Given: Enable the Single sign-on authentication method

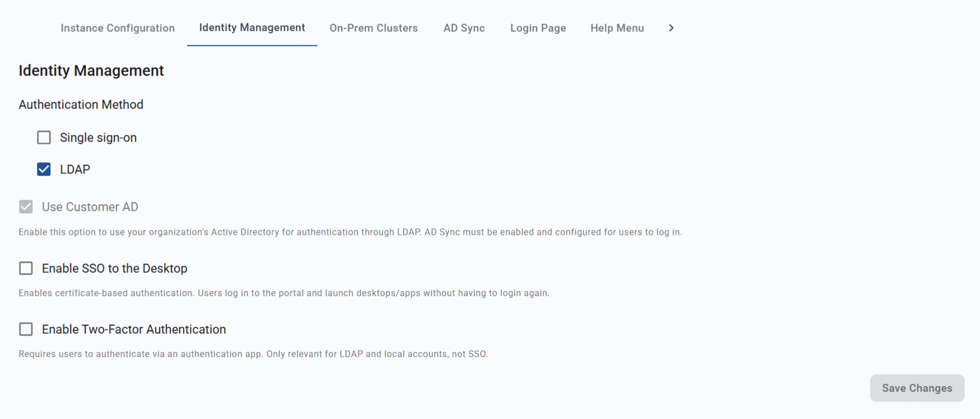Looking at the screenshot, I should tap(44, 137).
